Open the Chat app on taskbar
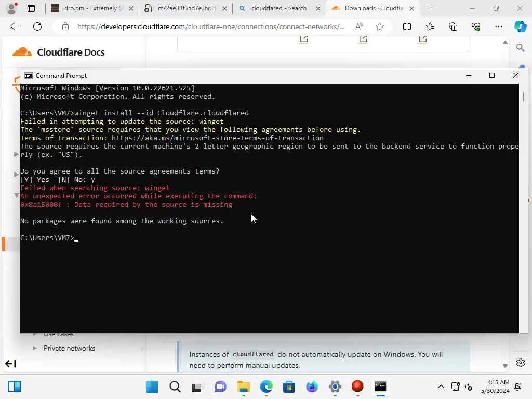The image size is (532, 399). (220, 387)
